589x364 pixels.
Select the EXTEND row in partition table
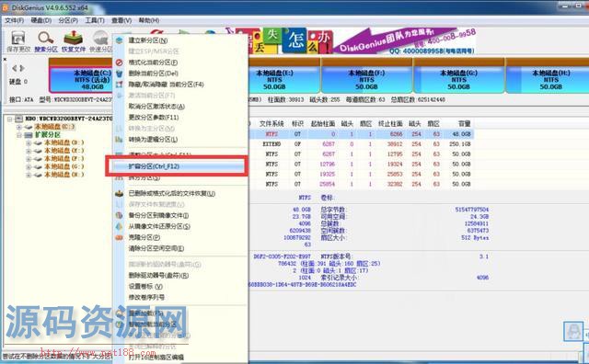coord(361,144)
